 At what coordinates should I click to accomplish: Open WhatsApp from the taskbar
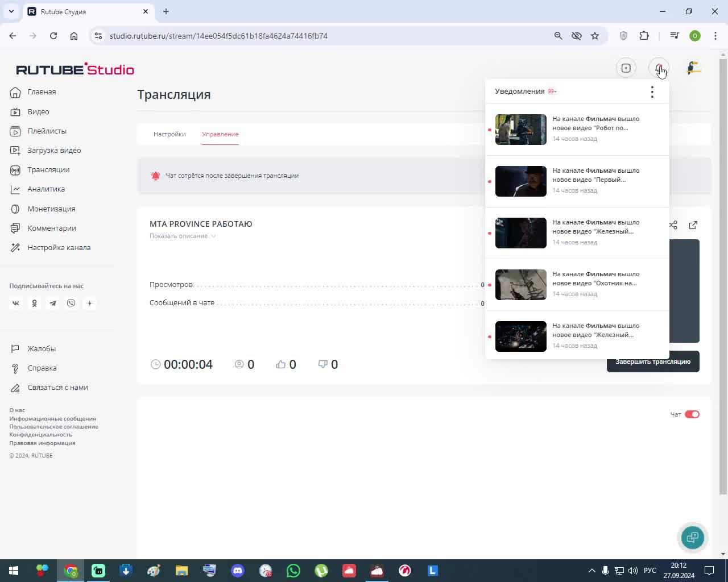click(x=293, y=571)
